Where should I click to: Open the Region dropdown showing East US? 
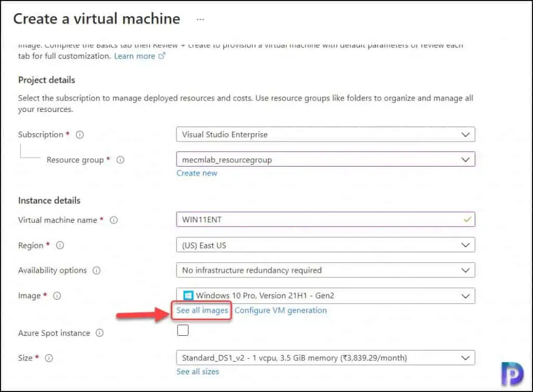click(x=326, y=245)
